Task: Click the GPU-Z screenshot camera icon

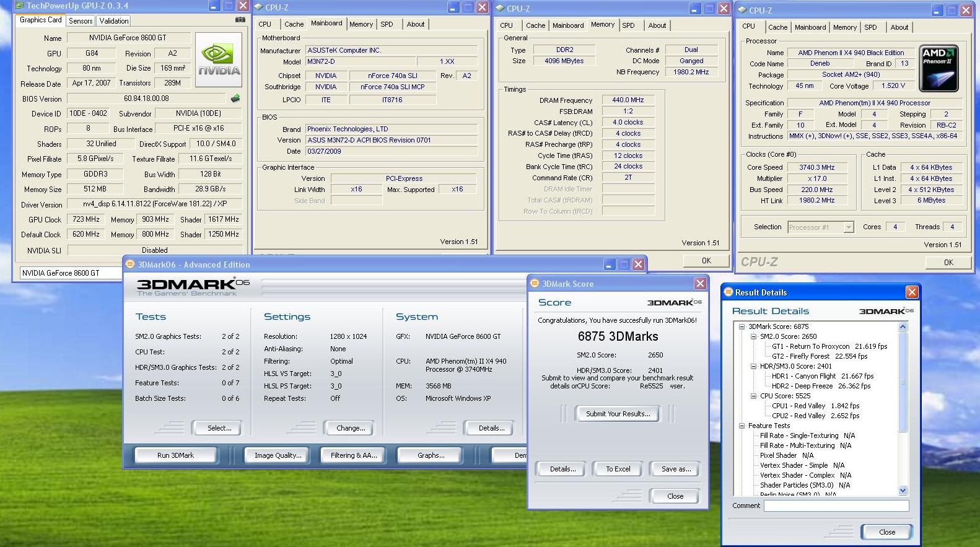Action: 240,20
